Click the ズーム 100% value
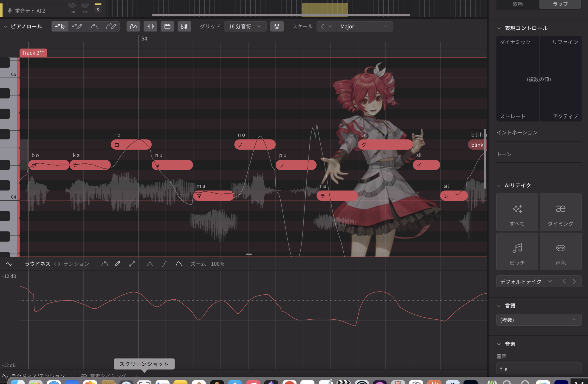This screenshot has height=384, width=588. [218, 264]
